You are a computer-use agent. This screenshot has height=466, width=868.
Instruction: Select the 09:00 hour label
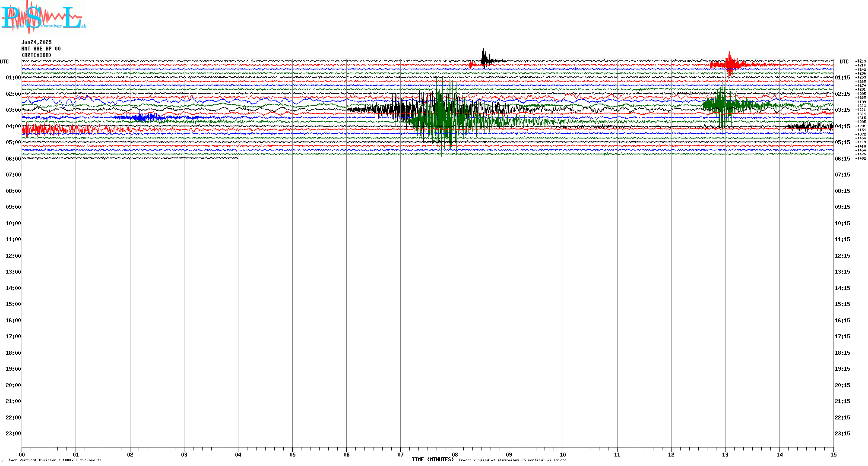pyautogui.click(x=13, y=207)
